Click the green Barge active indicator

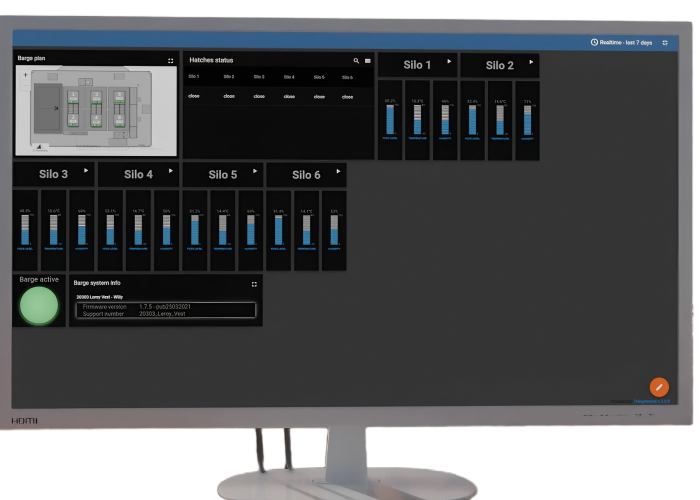point(39,306)
